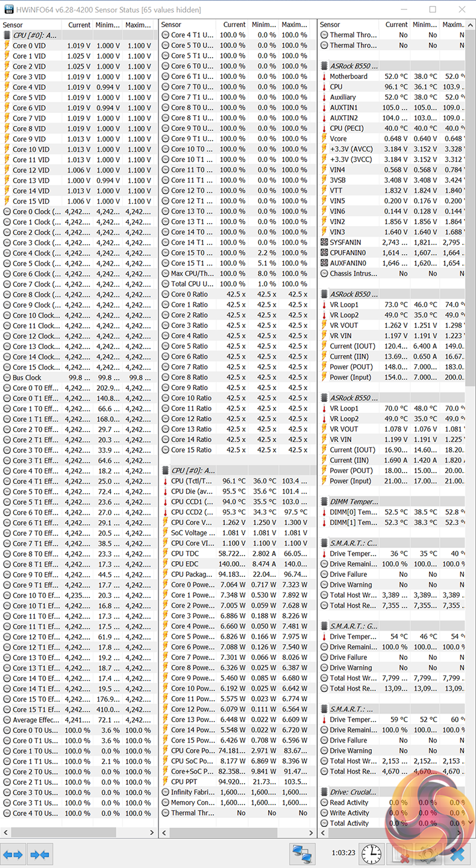Select the DIMM[1] Tem... row
Viewport: 476px width, 868px height.
392,523
